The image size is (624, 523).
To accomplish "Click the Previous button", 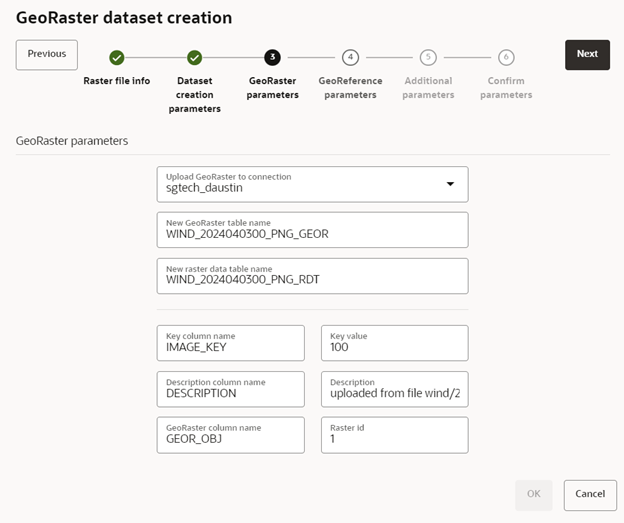I will (x=47, y=54).
